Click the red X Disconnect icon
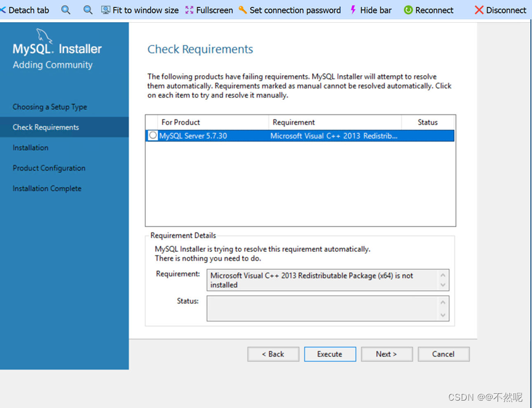Image resolution: width=532 pixels, height=408 pixels. (x=478, y=10)
